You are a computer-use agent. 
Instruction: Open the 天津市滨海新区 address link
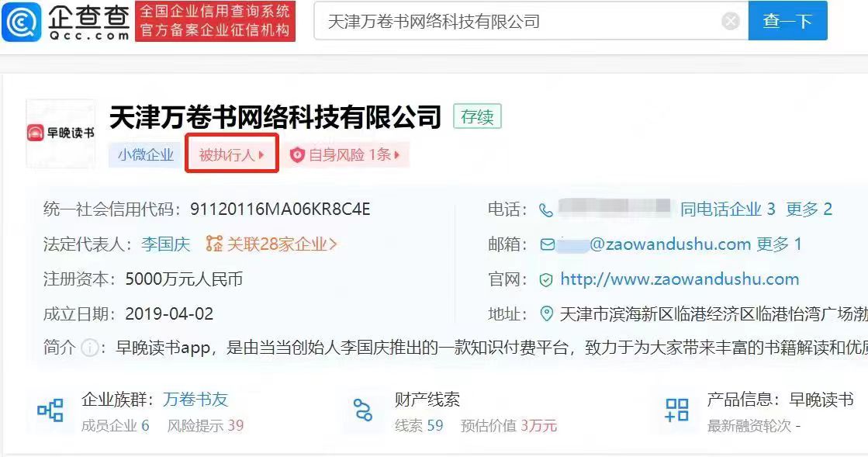click(x=714, y=315)
